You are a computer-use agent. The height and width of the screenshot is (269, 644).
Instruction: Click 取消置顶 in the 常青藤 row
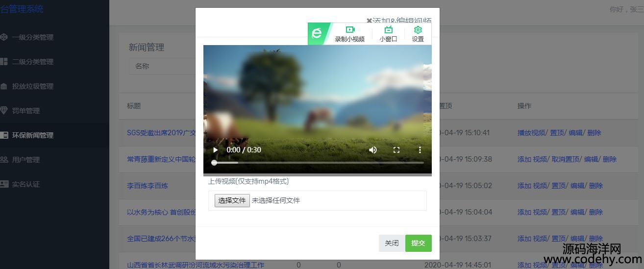[565, 159]
